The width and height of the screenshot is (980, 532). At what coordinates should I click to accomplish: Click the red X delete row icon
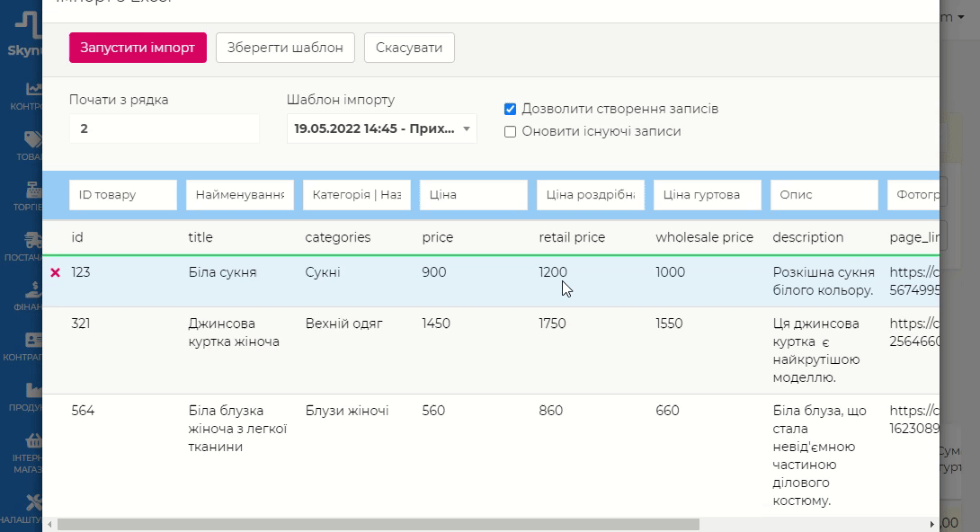pos(55,272)
